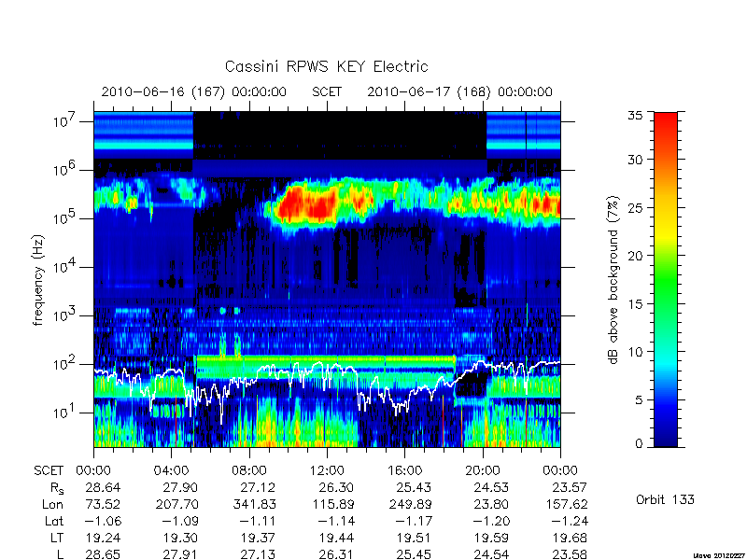Click the Lon value '207.70'
Image resolution: width=747 pixels, height=560 pixels.
coord(177,504)
